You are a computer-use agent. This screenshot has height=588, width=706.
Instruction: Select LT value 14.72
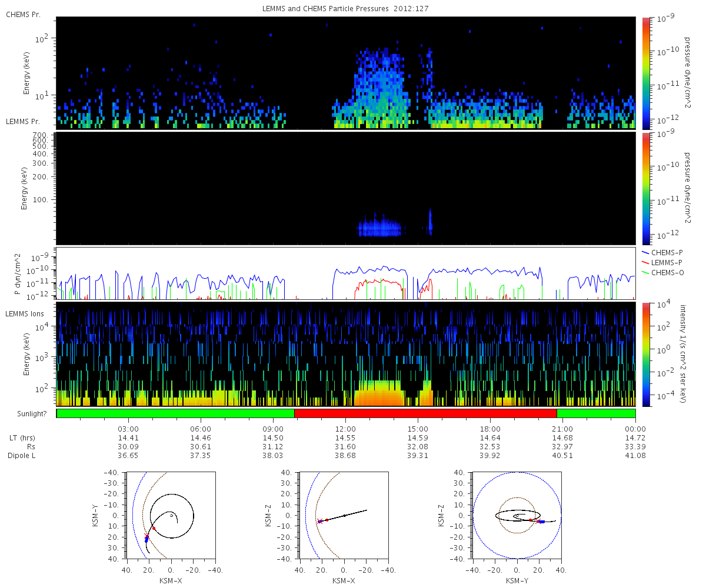(x=635, y=438)
